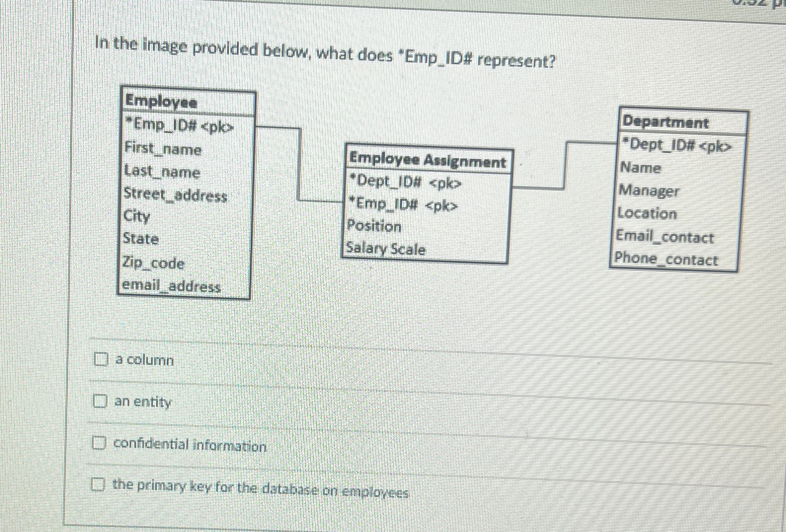The image size is (786, 532).
Task: Click 'the primary key for the database on employees' text
Action: pyautogui.click(x=260, y=488)
